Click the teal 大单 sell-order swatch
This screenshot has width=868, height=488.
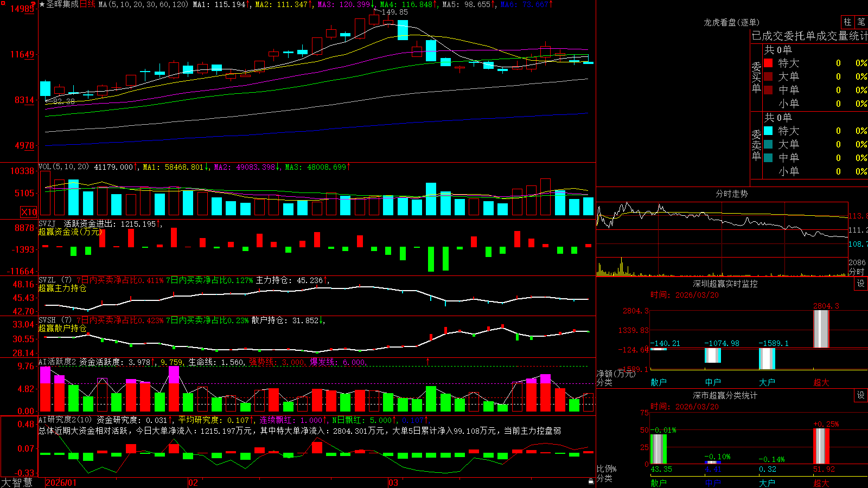(768, 144)
